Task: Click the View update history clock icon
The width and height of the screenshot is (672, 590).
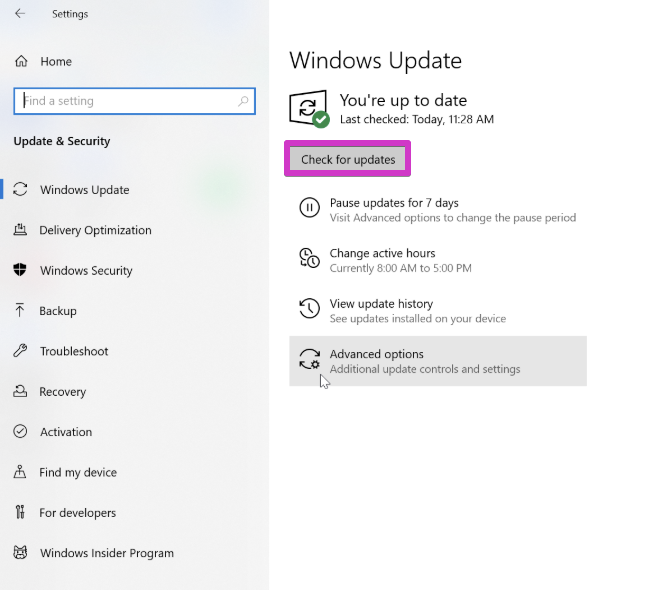Action: [x=309, y=308]
